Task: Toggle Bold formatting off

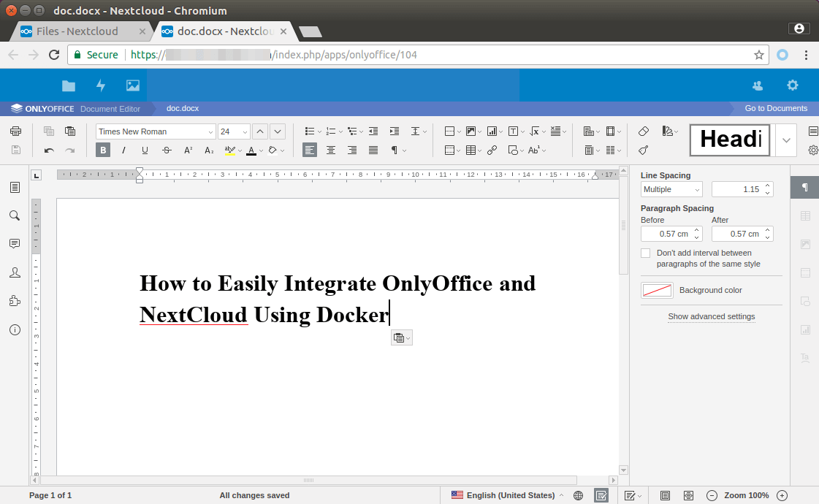Action: pyautogui.click(x=103, y=150)
